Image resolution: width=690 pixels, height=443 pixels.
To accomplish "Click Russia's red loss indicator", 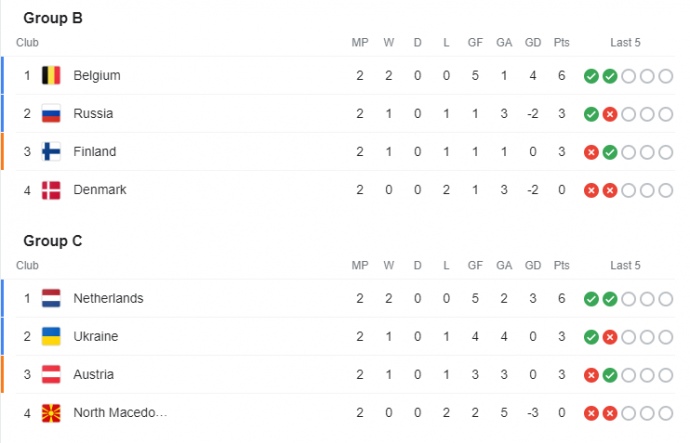I will (x=609, y=114).
